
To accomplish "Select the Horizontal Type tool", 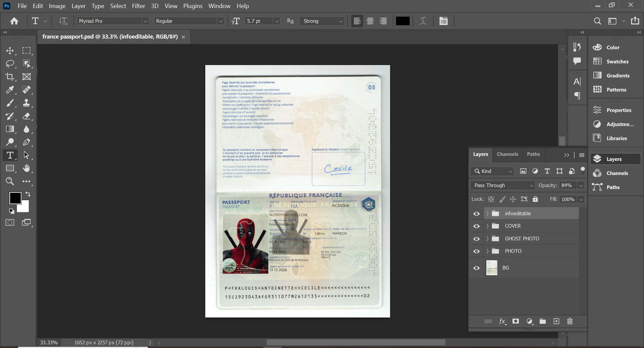I will pos(10,155).
